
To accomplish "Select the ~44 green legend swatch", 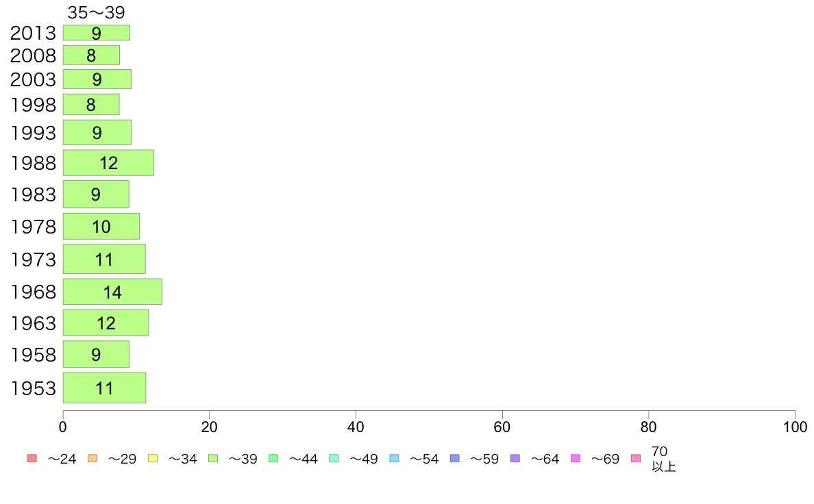I will [273, 458].
